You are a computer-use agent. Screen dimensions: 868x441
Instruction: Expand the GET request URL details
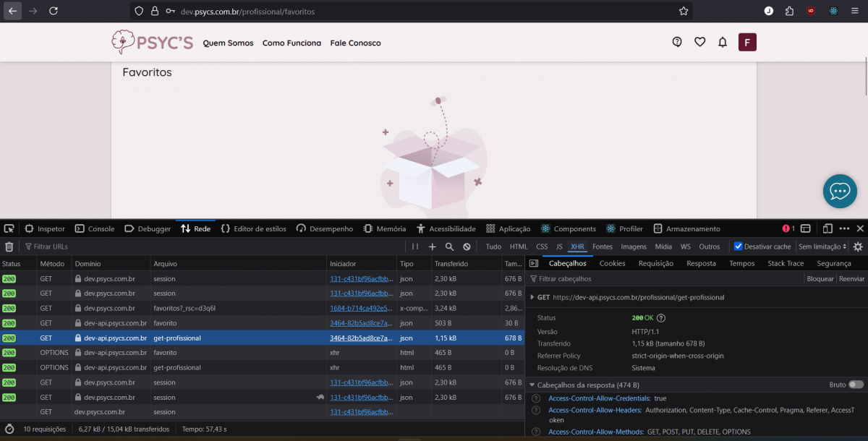coord(532,297)
